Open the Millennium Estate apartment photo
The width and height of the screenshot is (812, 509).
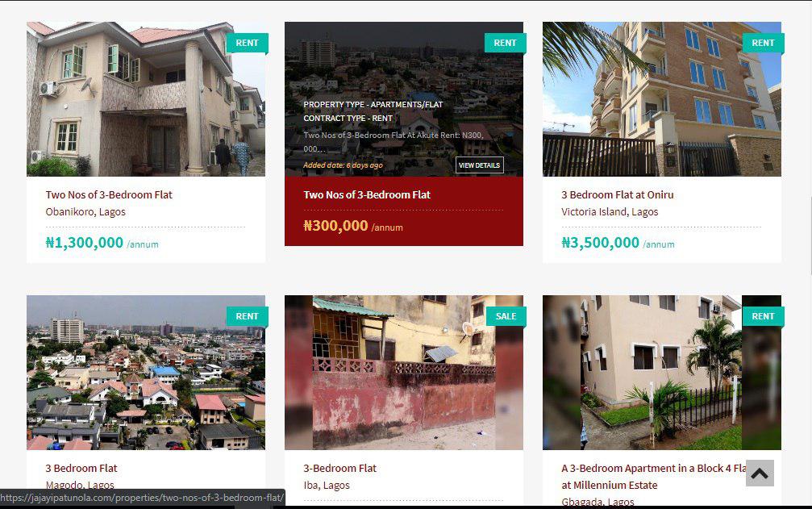point(662,373)
